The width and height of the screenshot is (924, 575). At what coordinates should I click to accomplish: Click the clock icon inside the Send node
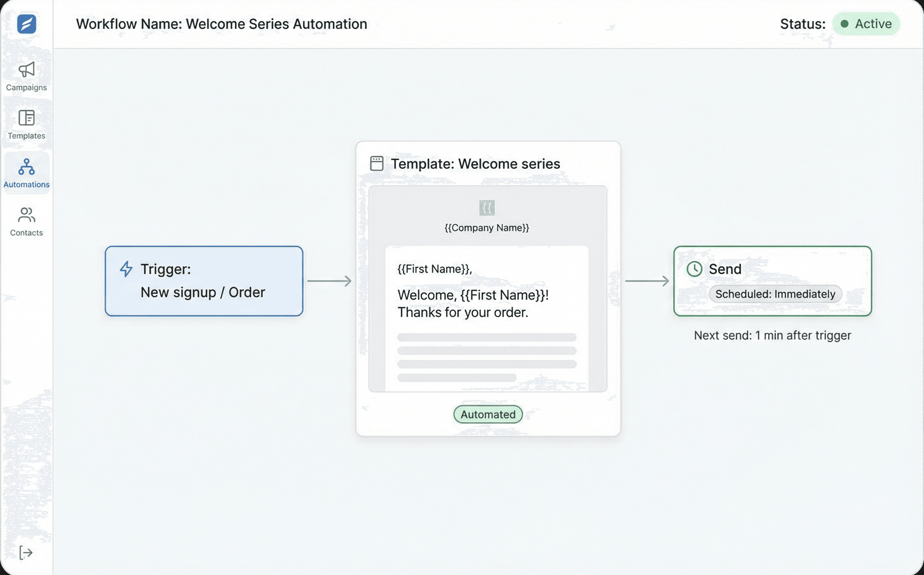pyautogui.click(x=694, y=269)
